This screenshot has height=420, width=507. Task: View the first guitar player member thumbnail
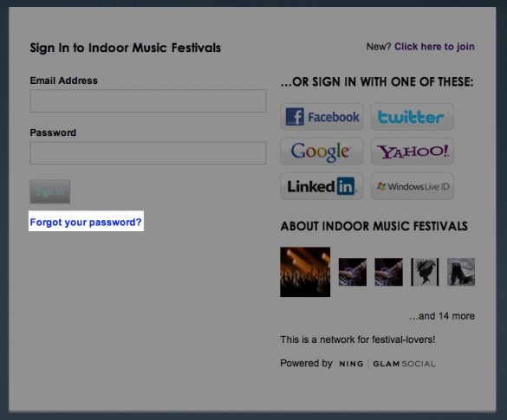pos(353,272)
